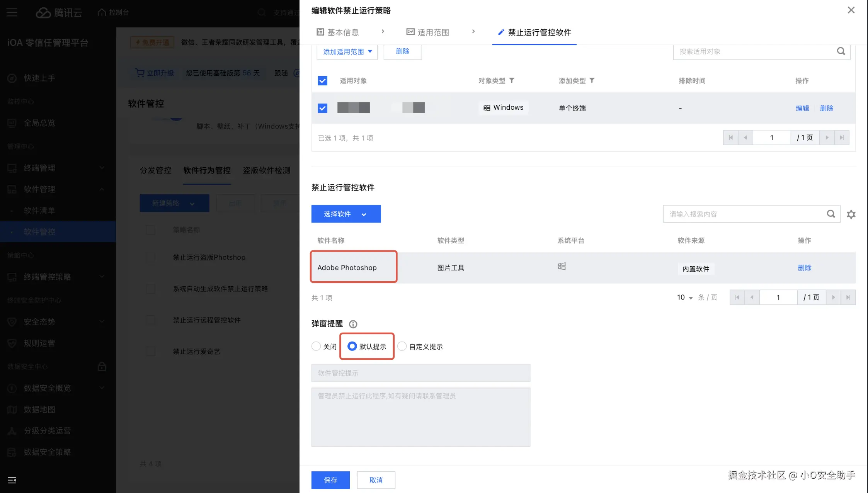Open the 全局总览 sidebar icon

coord(12,123)
